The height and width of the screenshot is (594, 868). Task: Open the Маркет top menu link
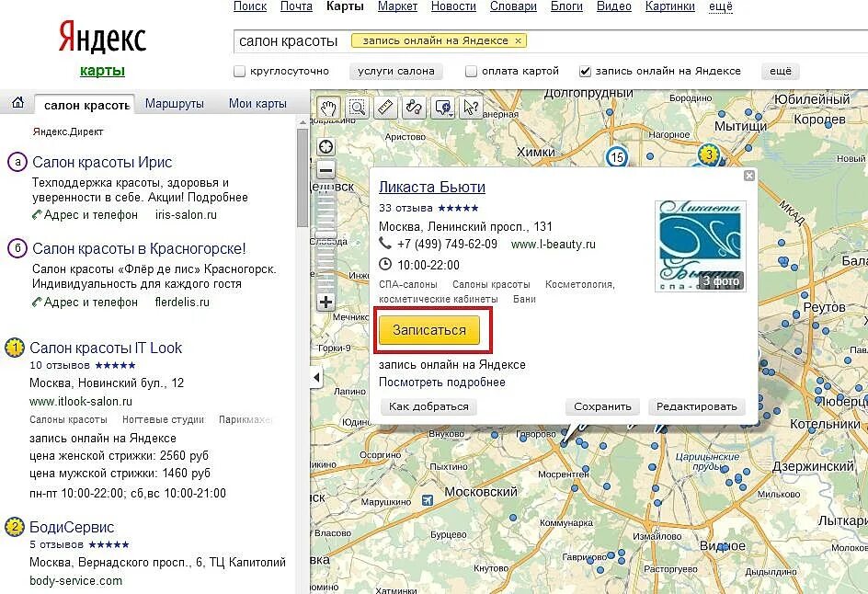coord(397,6)
